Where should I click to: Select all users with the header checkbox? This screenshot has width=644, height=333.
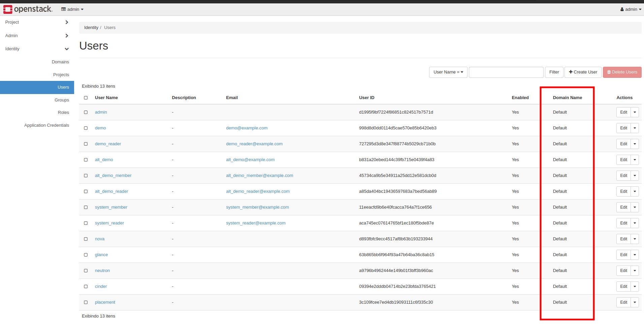[86, 98]
